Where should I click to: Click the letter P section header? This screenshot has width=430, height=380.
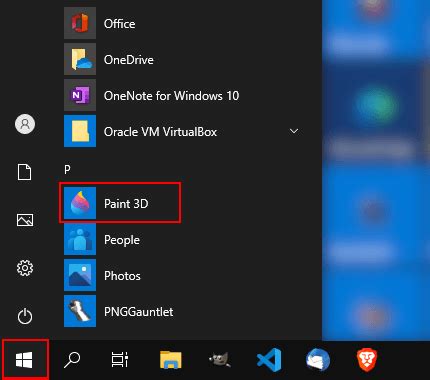pos(67,169)
